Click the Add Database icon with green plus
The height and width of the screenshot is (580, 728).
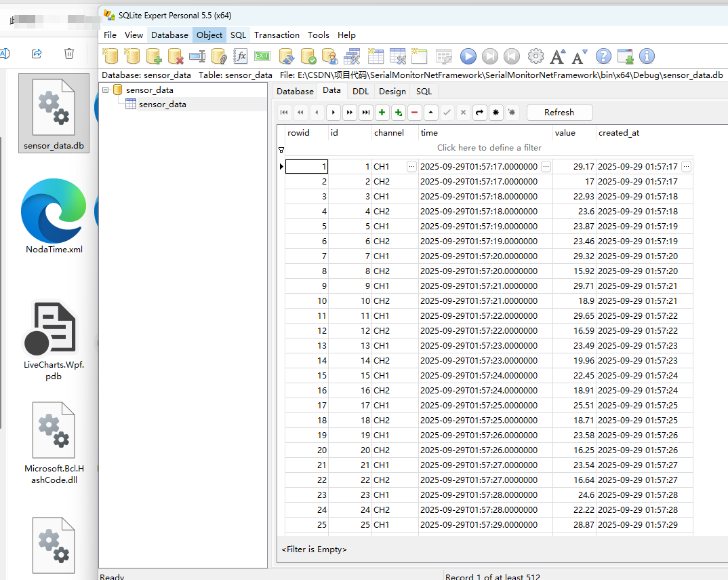pyautogui.click(x=154, y=56)
